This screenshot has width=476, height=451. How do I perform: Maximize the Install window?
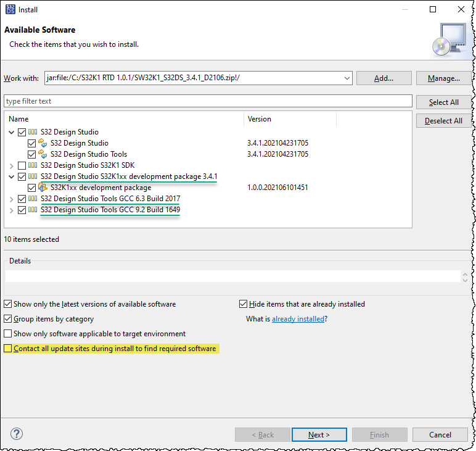433,9
